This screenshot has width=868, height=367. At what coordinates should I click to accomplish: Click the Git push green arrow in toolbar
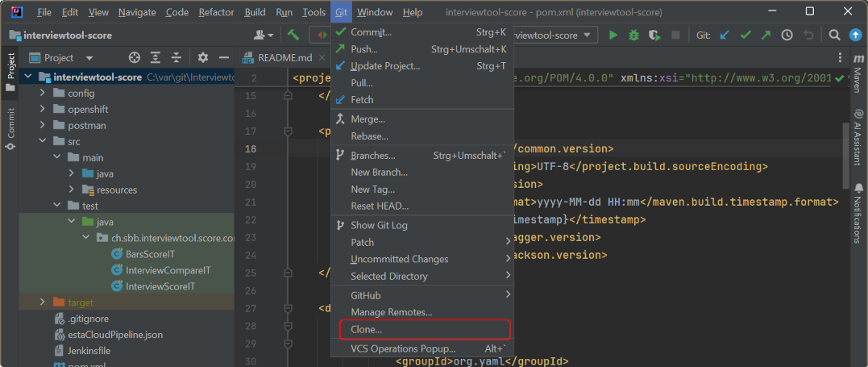(766, 35)
